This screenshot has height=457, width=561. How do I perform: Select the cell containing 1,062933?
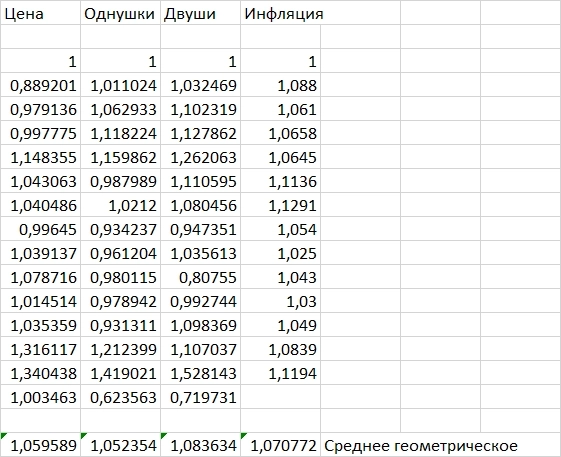[x=120, y=109]
